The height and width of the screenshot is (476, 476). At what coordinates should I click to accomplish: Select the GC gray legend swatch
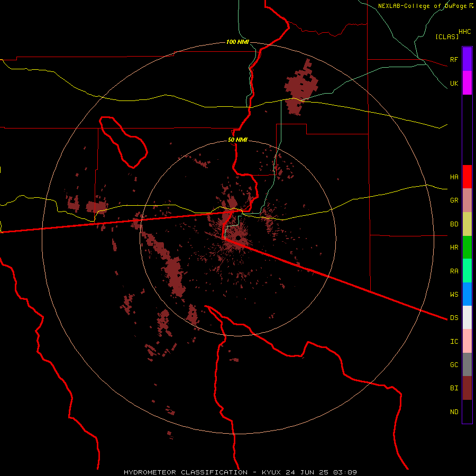coord(467,364)
